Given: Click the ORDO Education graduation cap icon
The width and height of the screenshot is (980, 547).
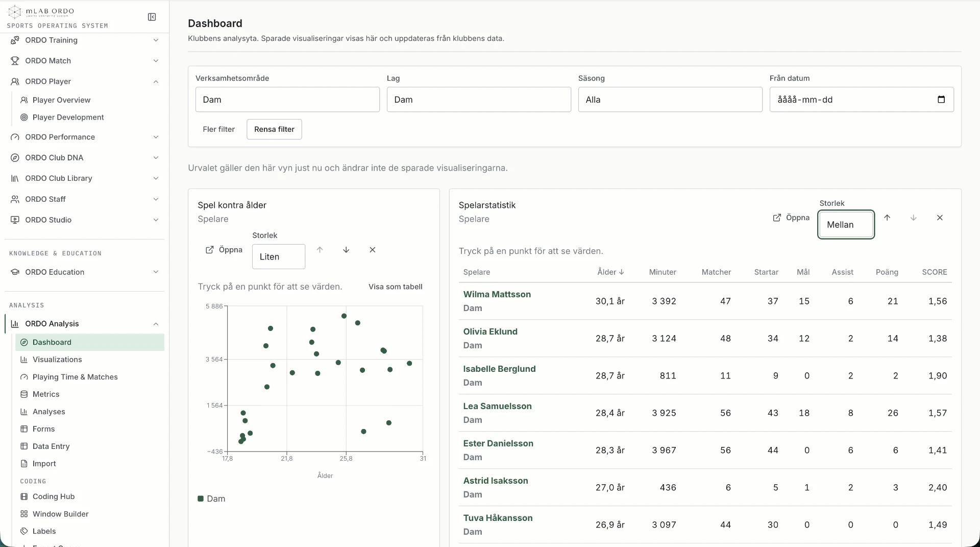Looking at the screenshot, I should click(15, 272).
